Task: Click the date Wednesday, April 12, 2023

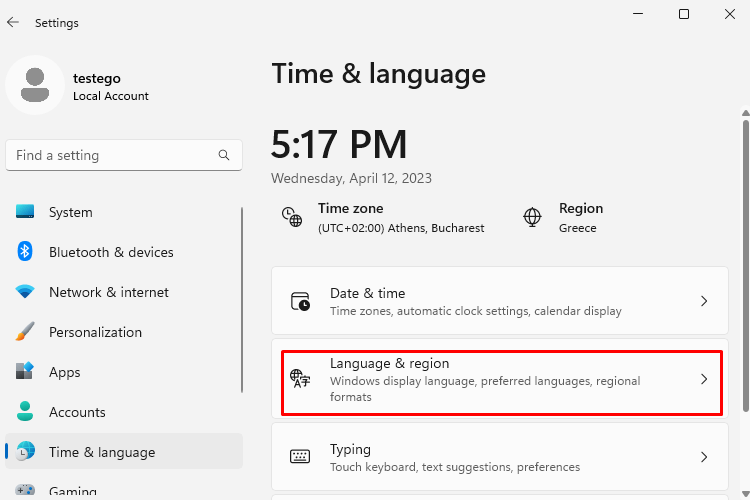Action: point(351,178)
